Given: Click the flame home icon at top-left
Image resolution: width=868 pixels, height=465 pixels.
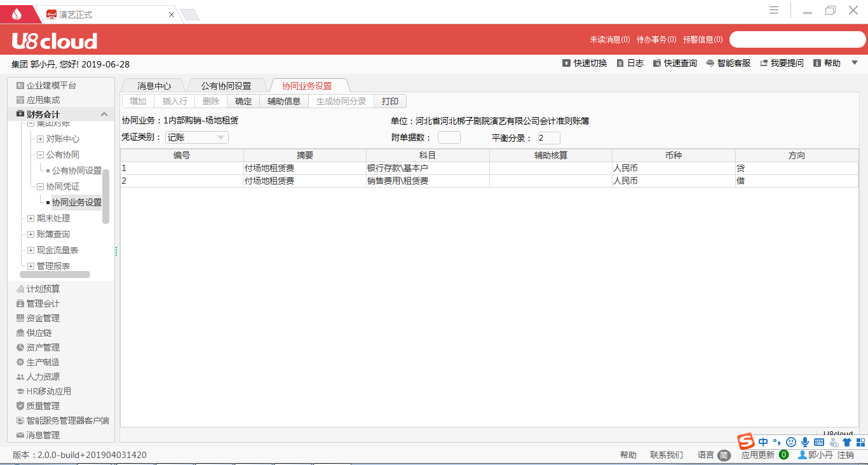Looking at the screenshot, I should [17, 14].
